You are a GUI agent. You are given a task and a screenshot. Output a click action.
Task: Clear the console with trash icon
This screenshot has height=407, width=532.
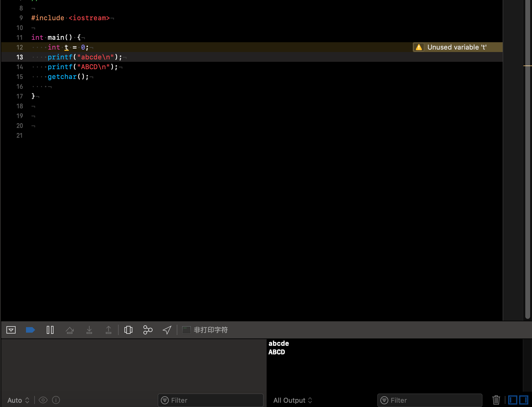click(x=496, y=400)
